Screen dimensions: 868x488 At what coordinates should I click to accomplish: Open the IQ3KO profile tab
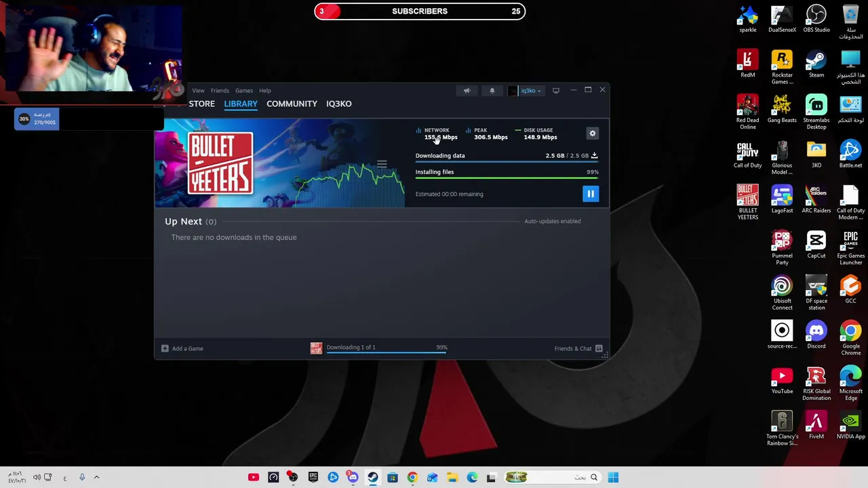pos(339,104)
